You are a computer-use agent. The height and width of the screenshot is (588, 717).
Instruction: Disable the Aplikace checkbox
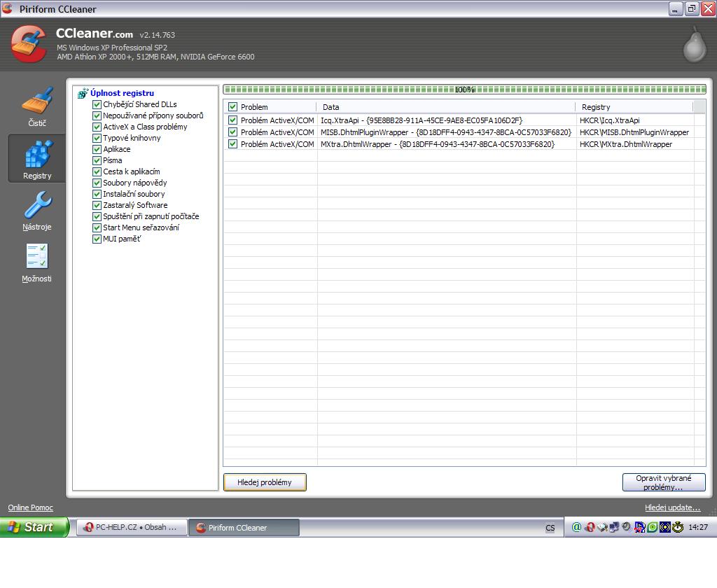coord(97,150)
